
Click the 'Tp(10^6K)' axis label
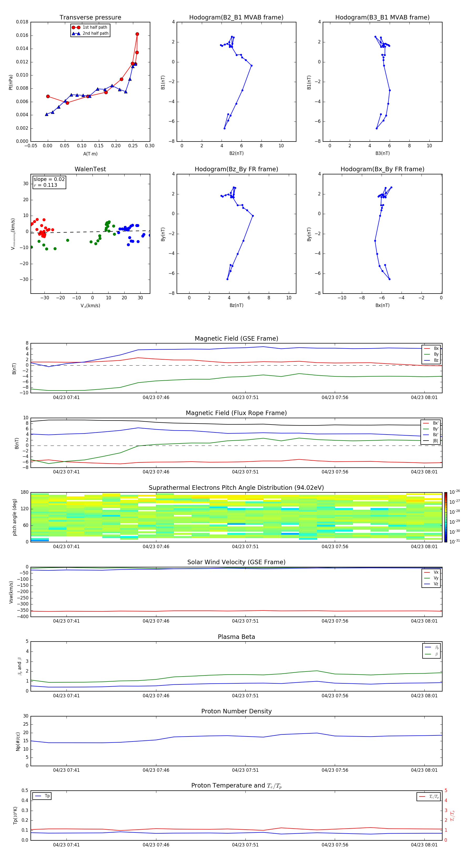click(x=15, y=815)
